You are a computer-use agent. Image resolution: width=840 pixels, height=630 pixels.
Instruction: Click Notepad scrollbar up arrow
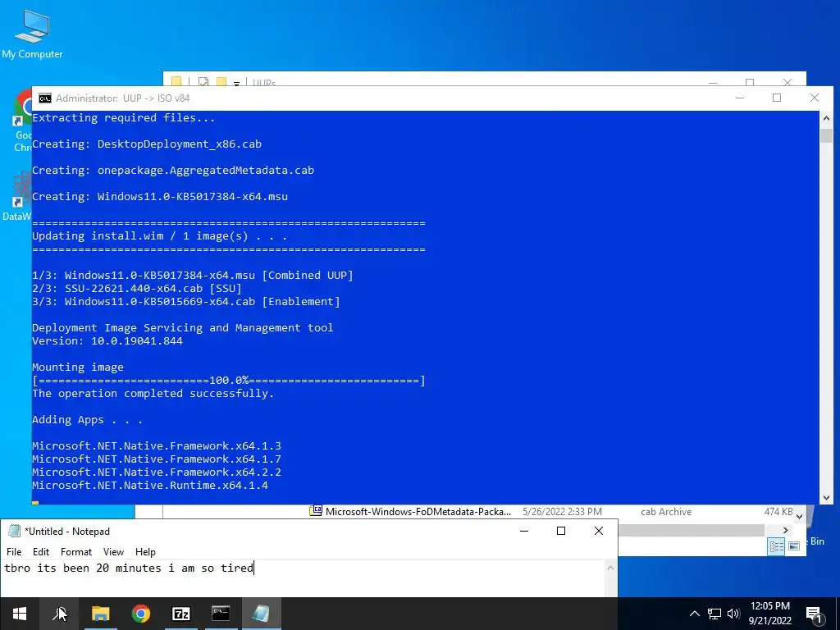click(x=610, y=568)
